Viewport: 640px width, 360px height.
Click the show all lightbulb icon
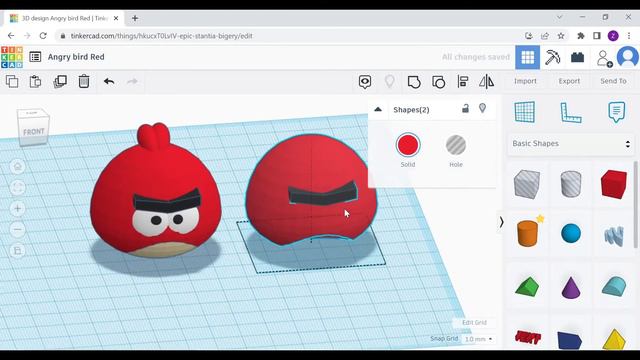click(389, 82)
